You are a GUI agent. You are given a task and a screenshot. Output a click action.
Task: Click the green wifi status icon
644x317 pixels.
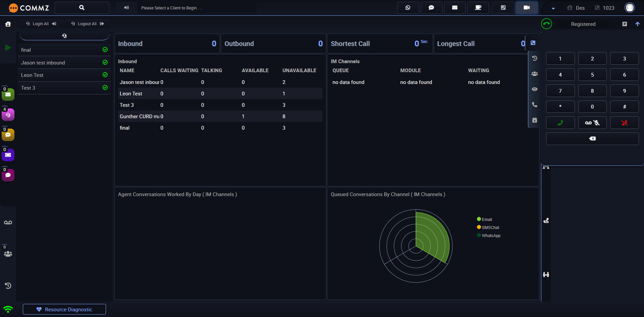click(8, 309)
